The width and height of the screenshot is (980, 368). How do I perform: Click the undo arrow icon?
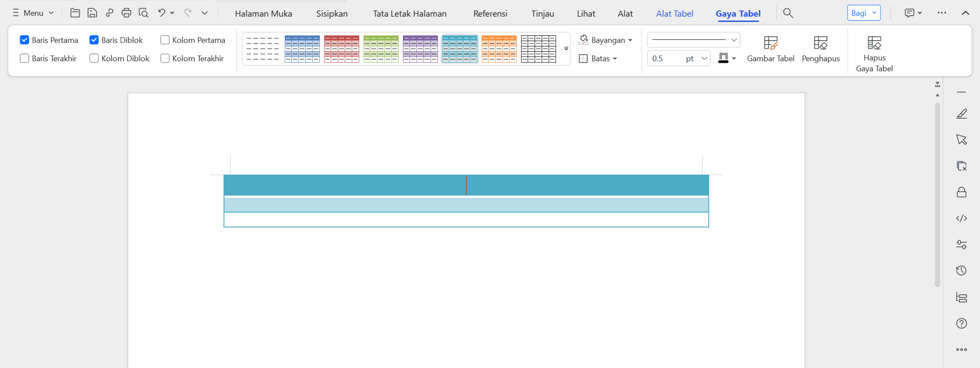click(162, 13)
